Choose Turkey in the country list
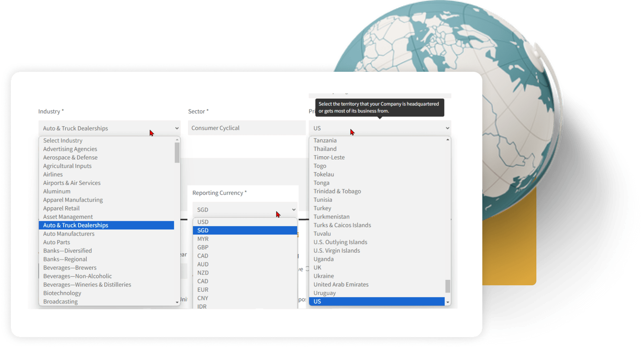Screen dimensions: 644x348 [x=322, y=209]
